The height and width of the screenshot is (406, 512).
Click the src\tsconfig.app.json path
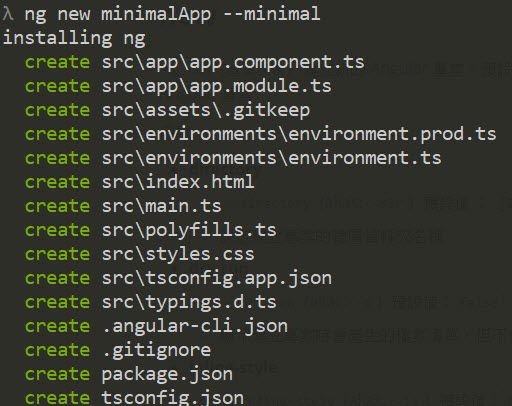(x=217, y=279)
